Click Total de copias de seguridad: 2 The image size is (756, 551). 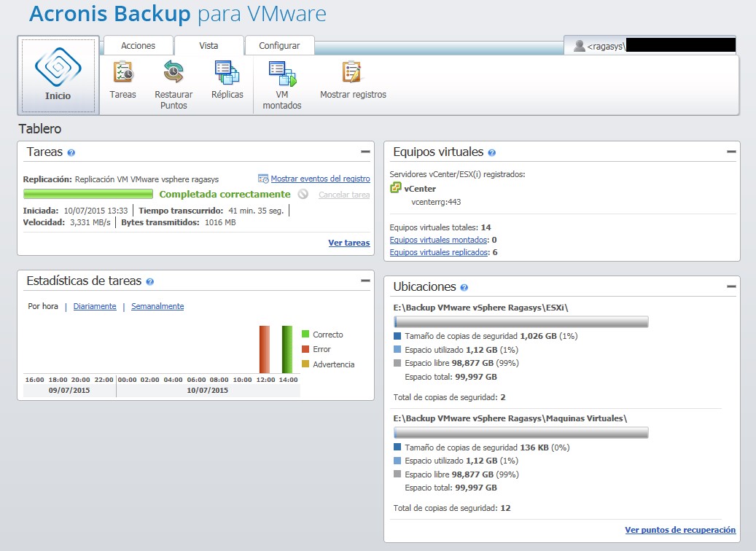point(449,397)
